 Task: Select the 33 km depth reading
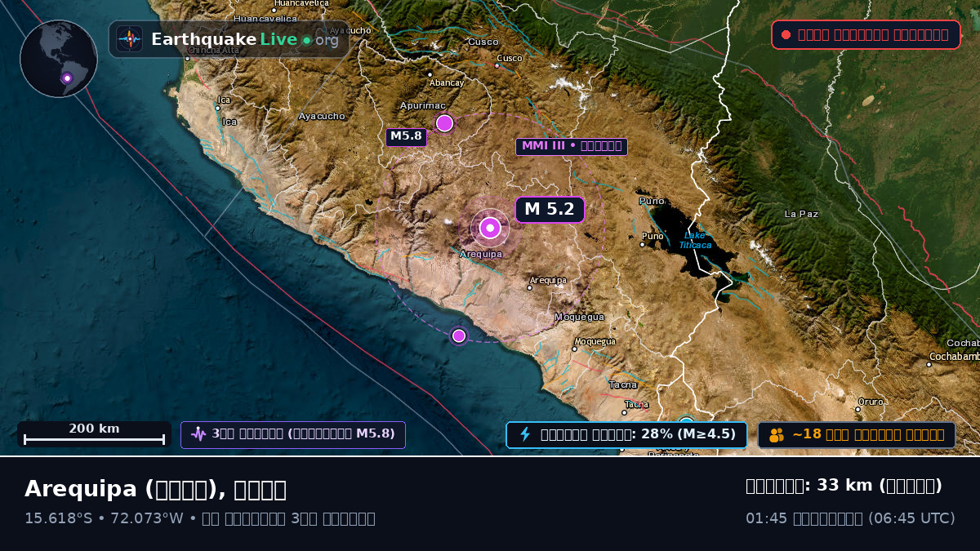844,486
